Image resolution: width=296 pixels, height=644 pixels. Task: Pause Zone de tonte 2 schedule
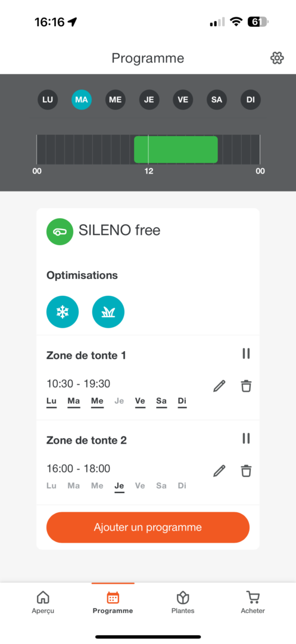(246, 439)
